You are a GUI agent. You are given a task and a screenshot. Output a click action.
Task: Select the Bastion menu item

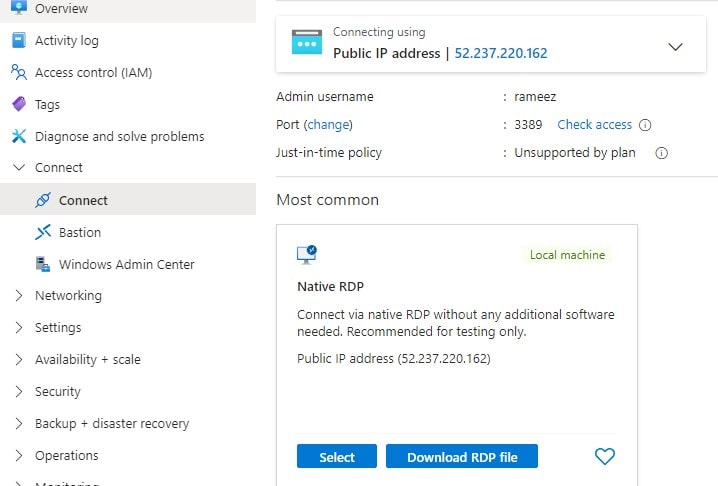tap(128, 232)
